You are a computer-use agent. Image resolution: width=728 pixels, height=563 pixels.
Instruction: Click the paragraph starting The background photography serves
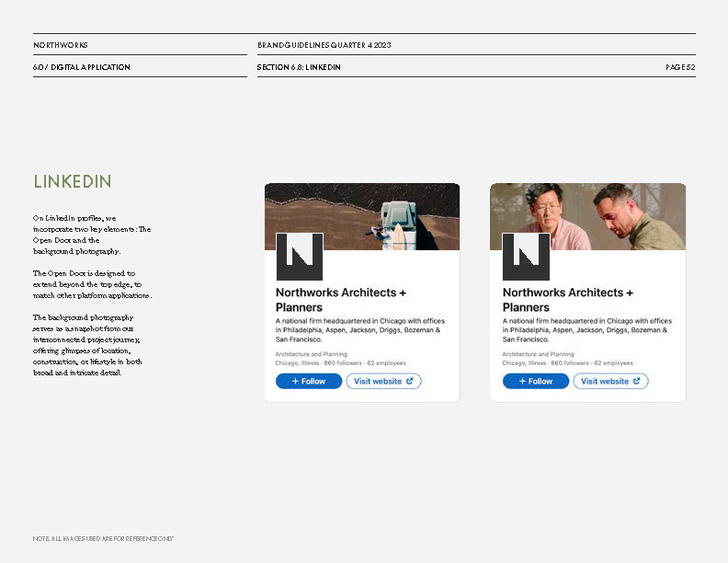(87, 345)
